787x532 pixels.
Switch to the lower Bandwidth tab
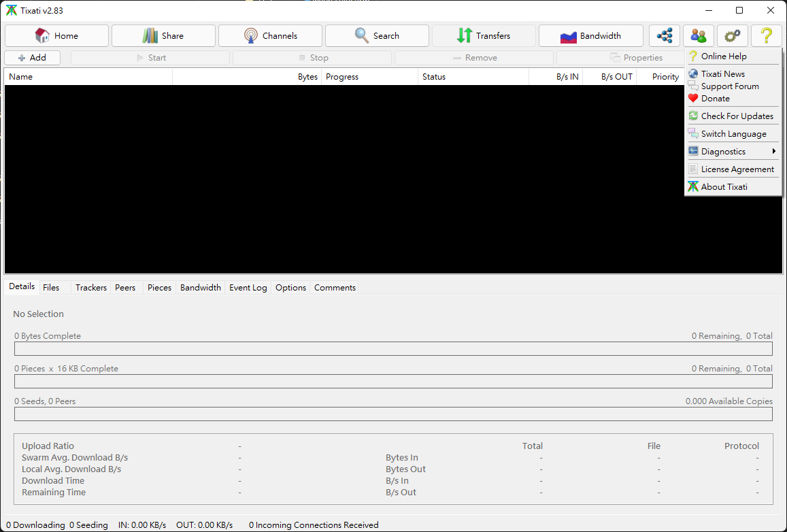200,288
